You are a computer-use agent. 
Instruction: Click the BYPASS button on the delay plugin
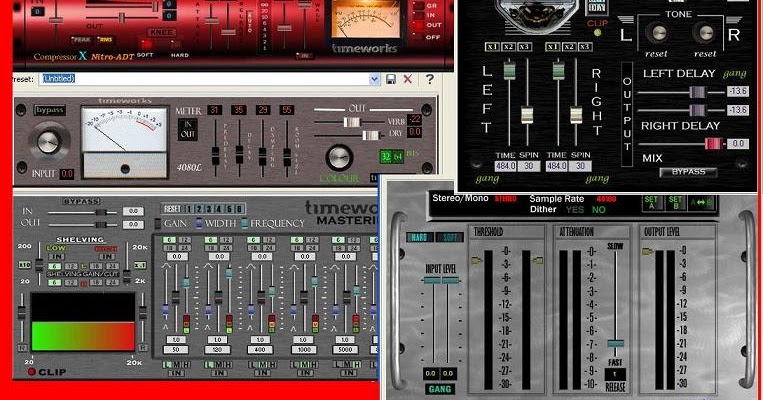[688, 172]
